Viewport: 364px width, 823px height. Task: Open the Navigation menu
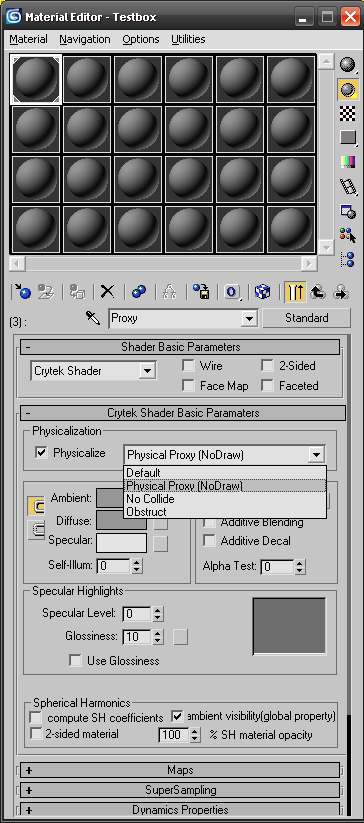pos(84,39)
